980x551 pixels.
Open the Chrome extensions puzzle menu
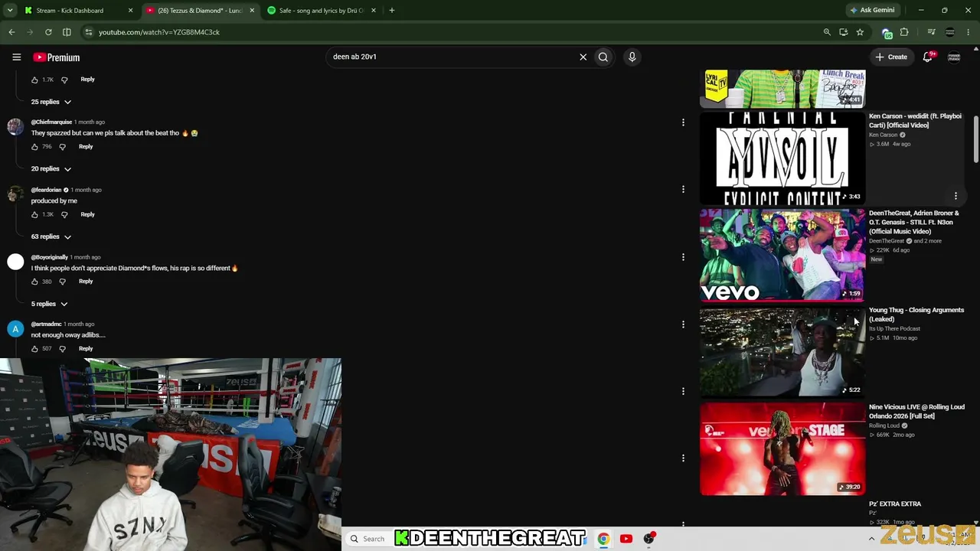[904, 32]
